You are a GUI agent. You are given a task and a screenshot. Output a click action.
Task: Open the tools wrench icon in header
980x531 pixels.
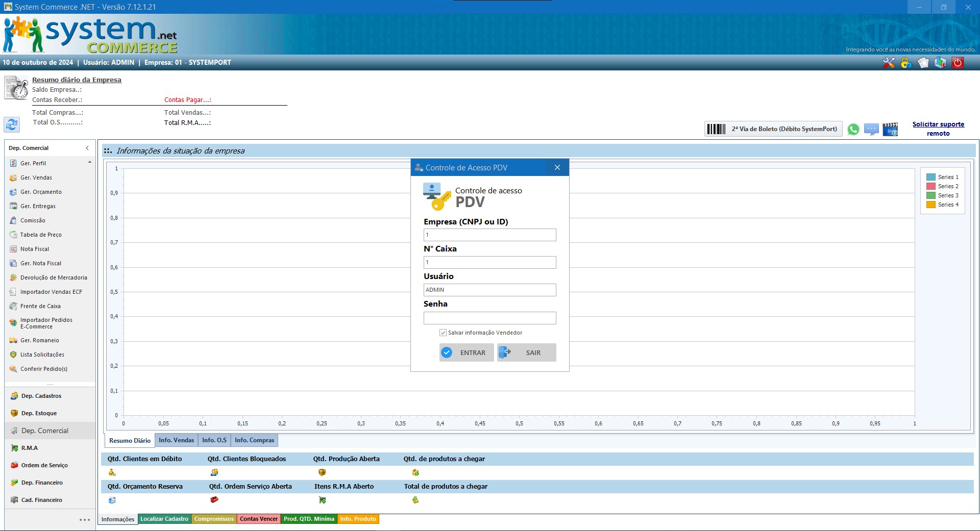(889, 63)
